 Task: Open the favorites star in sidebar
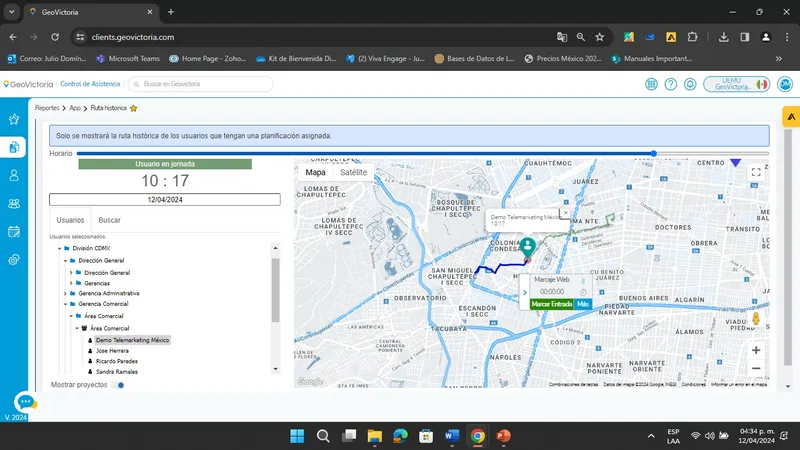pyautogui.click(x=14, y=119)
